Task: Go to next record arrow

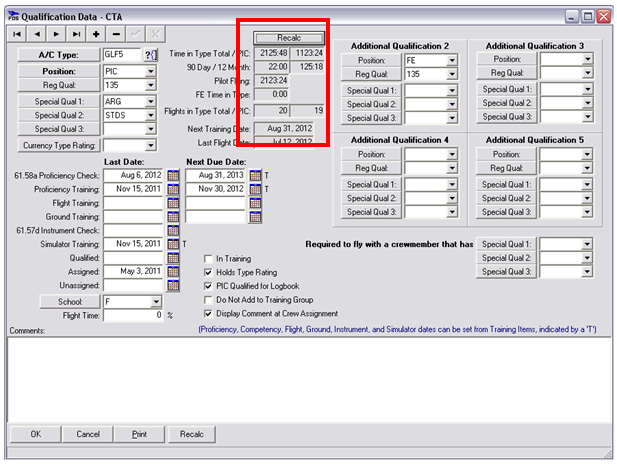Action: [x=57, y=34]
